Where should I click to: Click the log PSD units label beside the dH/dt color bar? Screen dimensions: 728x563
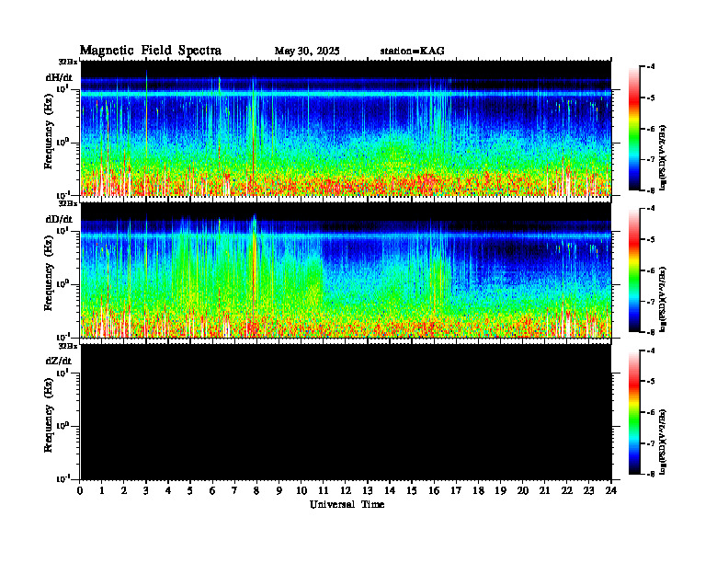pos(664,156)
